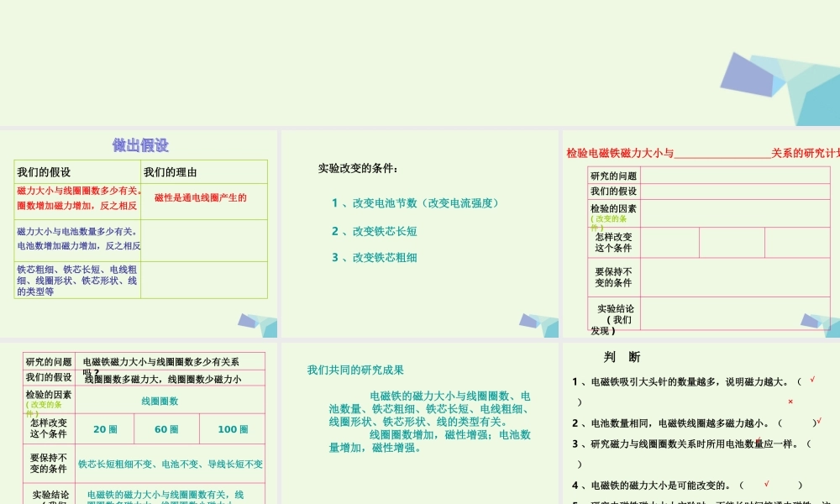Select item 3、改变铁芯粗细
840x504 pixels.
374,258
